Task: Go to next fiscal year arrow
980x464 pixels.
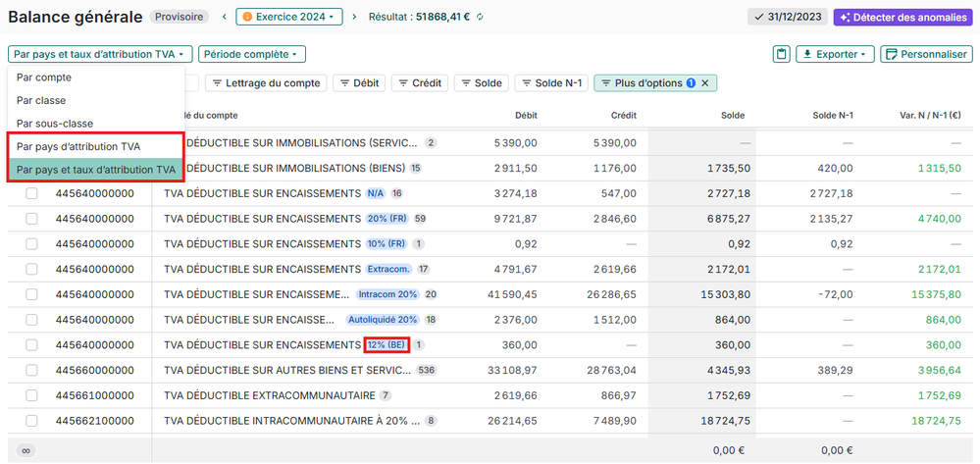Action: coord(355,18)
